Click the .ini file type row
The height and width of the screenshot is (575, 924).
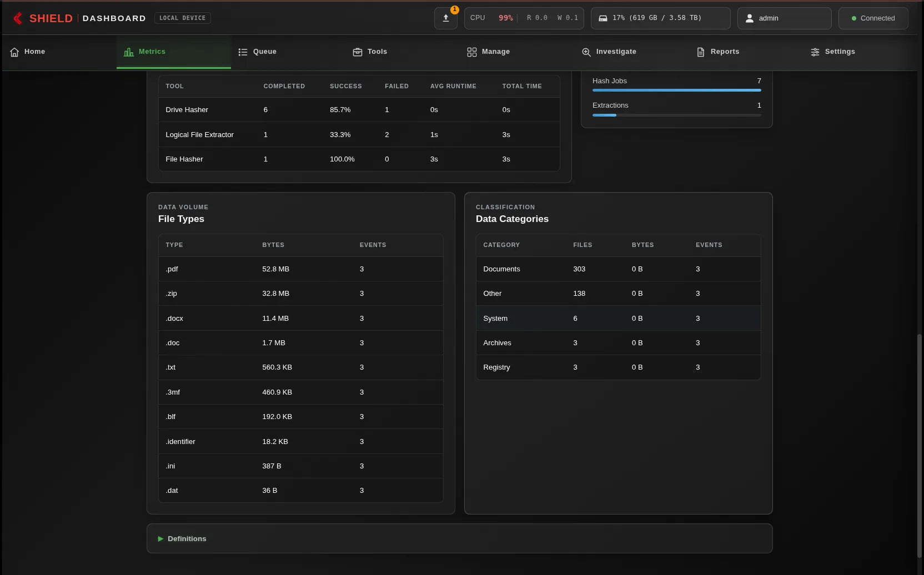click(x=300, y=466)
